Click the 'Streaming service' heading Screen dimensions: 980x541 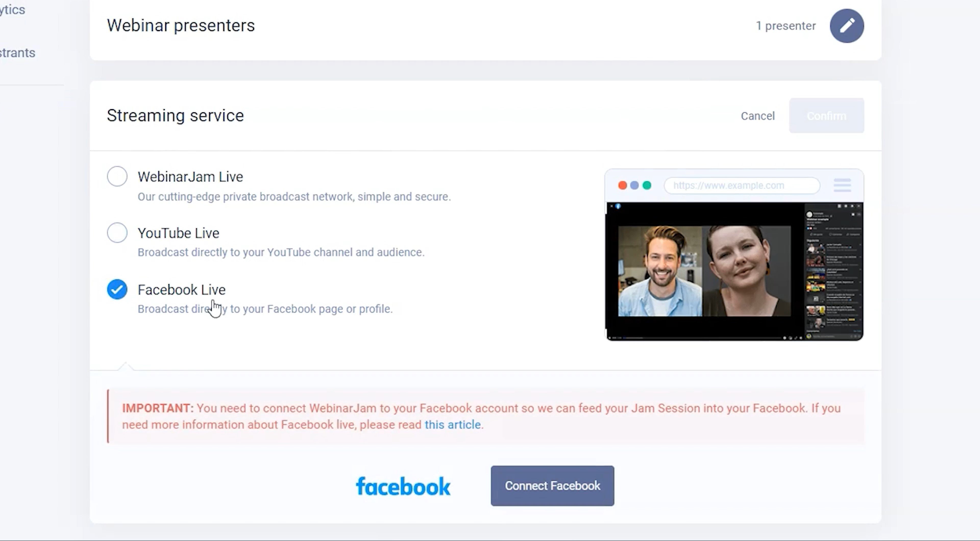click(x=175, y=115)
